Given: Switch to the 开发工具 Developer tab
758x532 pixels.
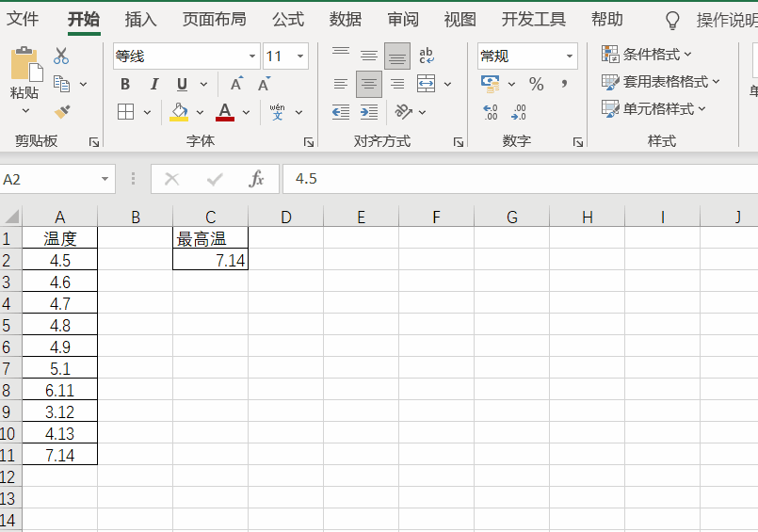Looking at the screenshot, I should [534, 20].
